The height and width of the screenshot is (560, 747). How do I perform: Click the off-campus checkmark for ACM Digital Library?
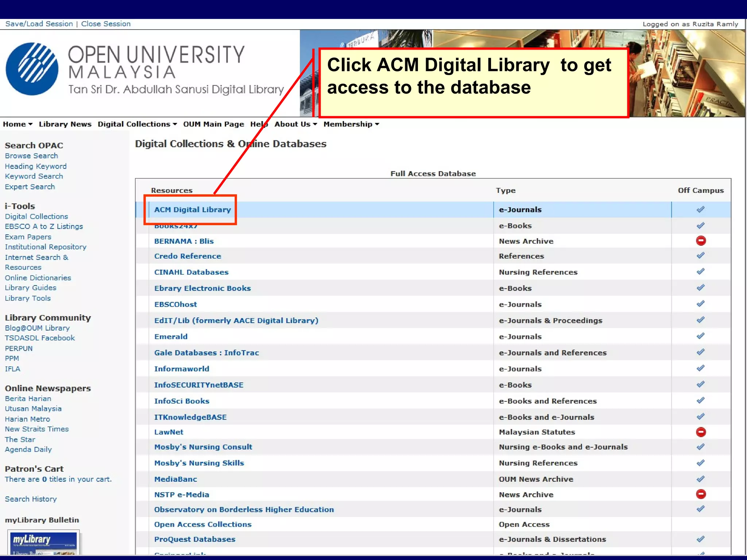700,210
